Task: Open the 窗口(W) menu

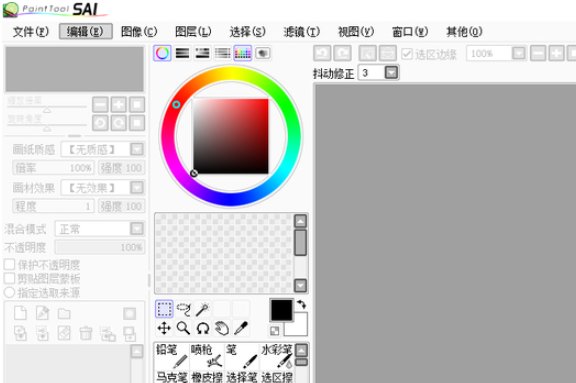Action: point(410,32)
